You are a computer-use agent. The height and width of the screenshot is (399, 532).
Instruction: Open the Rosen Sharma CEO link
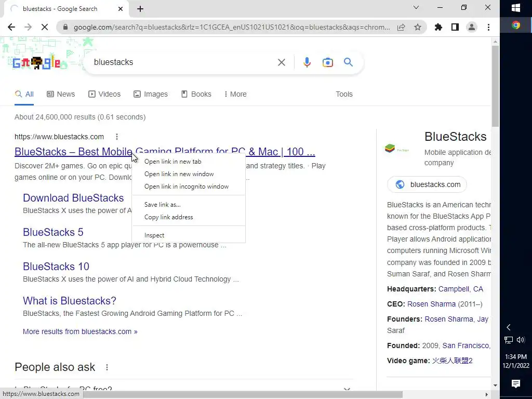[431, 304]
